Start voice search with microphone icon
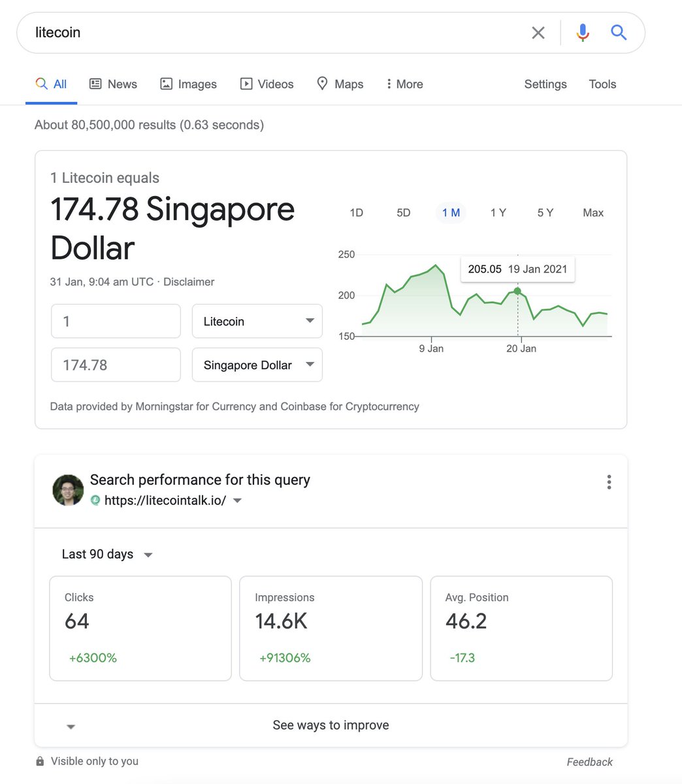The width and height of the screenshot is (682, 784). [x=583, y=33]
